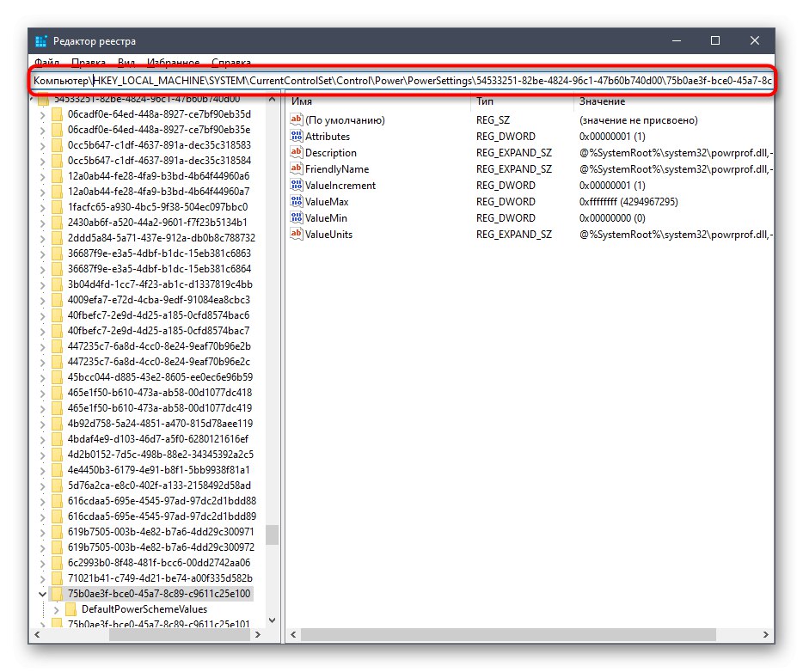Select key 12a0ab44-fe28-4fa9-b3bd-4b64f44960a7
Viewport: 803px width, 672px height.
click(159, 192)
